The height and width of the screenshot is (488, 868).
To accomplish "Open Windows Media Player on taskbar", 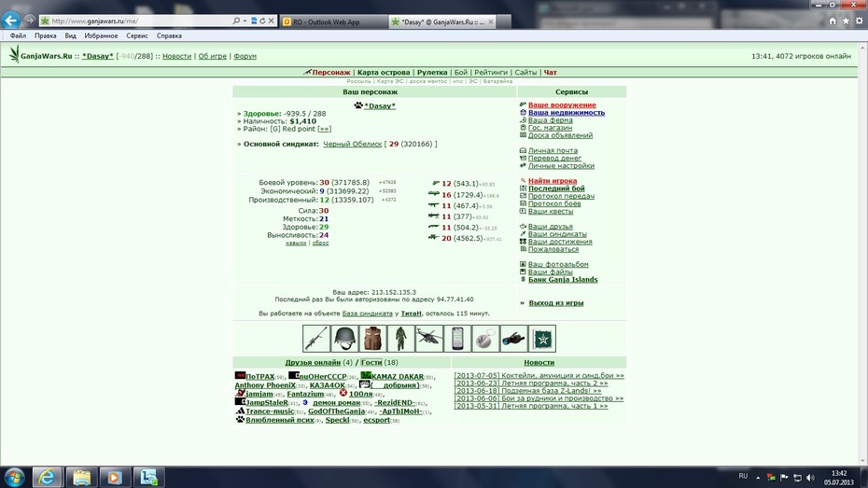I will [115, 477].
